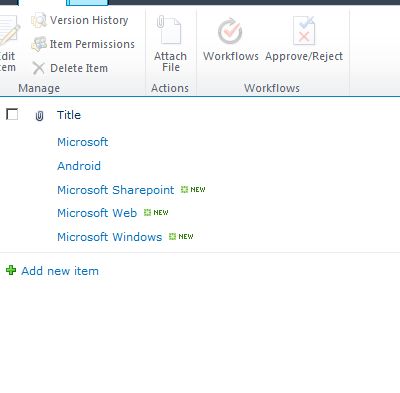Click the green plus add icon
The image size is (400, 393).
11,270
